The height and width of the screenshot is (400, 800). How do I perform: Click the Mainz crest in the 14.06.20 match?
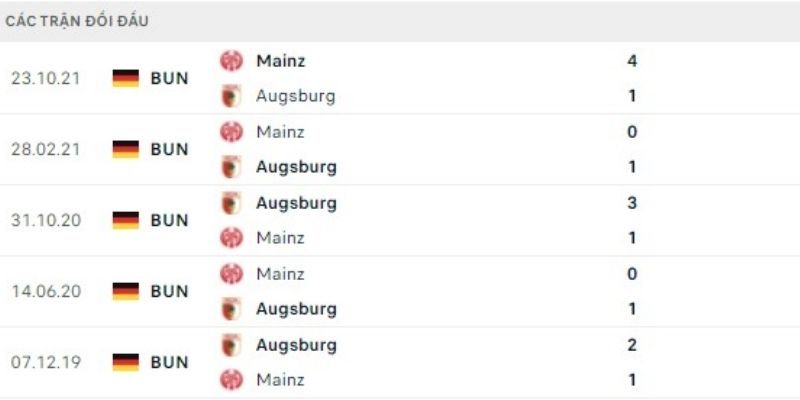click(231, 274)
